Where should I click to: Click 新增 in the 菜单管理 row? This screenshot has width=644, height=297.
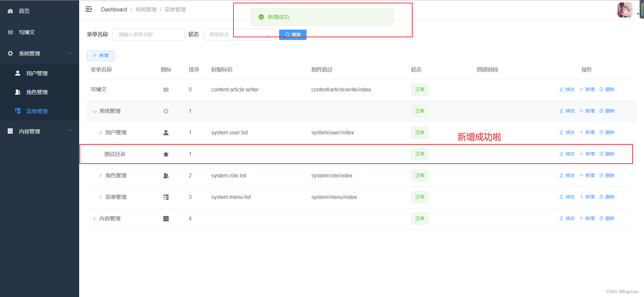pyautogui.click(x=587, y=197)
